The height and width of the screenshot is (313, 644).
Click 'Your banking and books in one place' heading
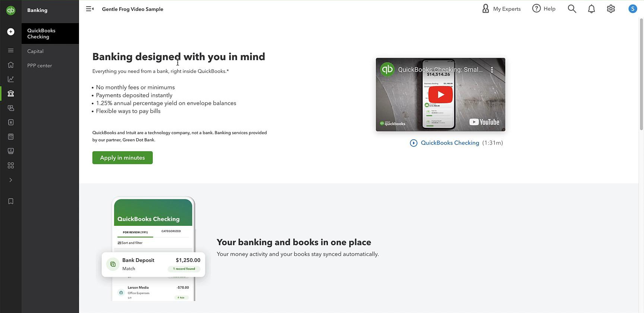point(294,242)
